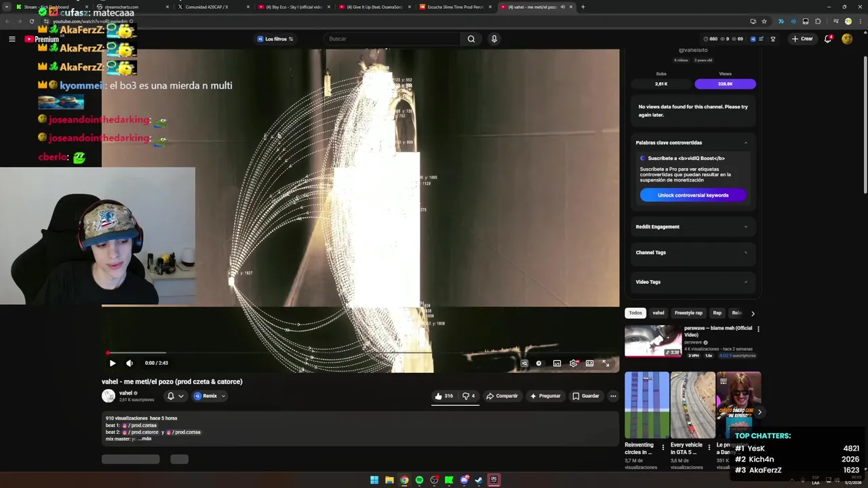Expand Reddit Engagement section

(692, 226)
